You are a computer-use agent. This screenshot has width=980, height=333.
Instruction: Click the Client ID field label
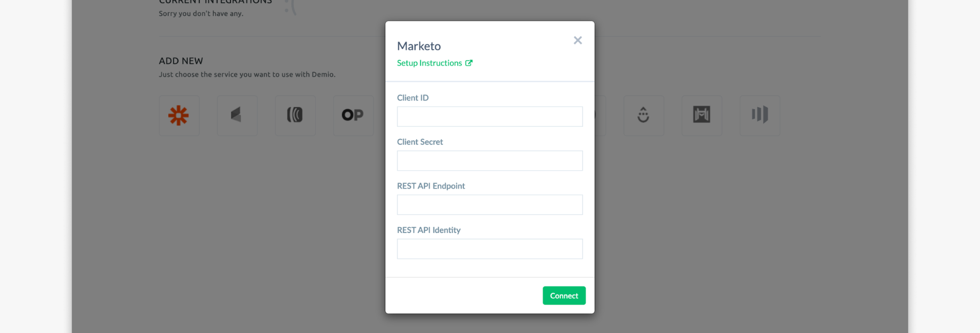tap(413, 97)
